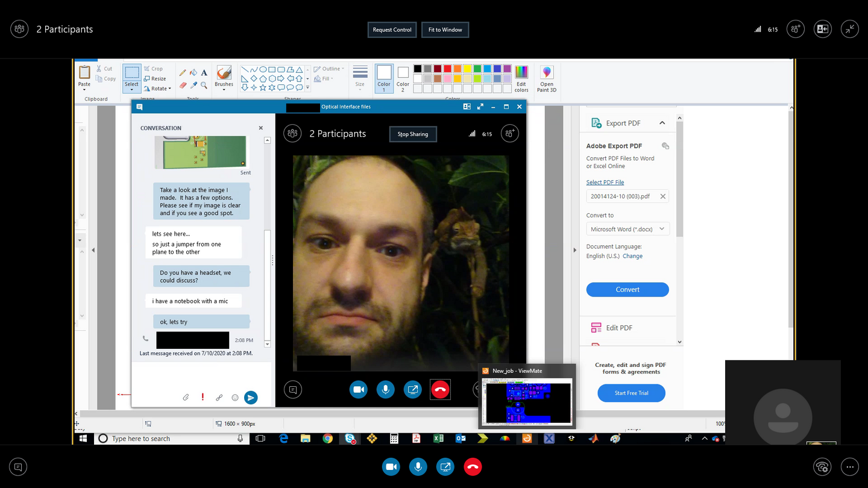Pick the Fill with color bucket tool
868x488 pixels.
click(x=193, y=72)
